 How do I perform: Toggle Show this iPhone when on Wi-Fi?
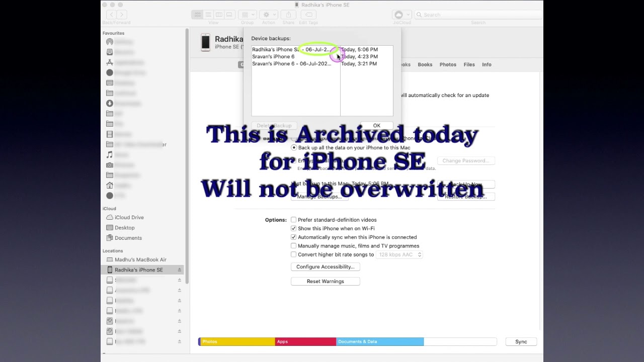[293, 228]
